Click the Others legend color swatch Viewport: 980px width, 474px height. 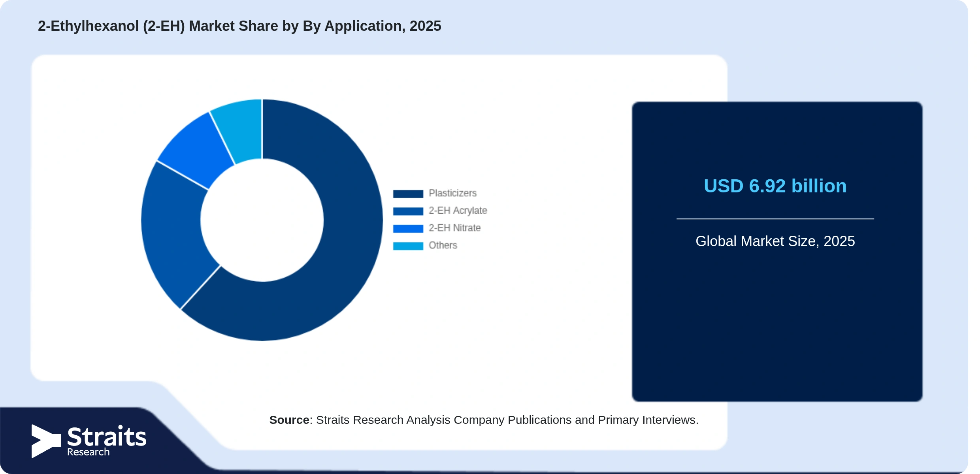(x=408, y=246)
